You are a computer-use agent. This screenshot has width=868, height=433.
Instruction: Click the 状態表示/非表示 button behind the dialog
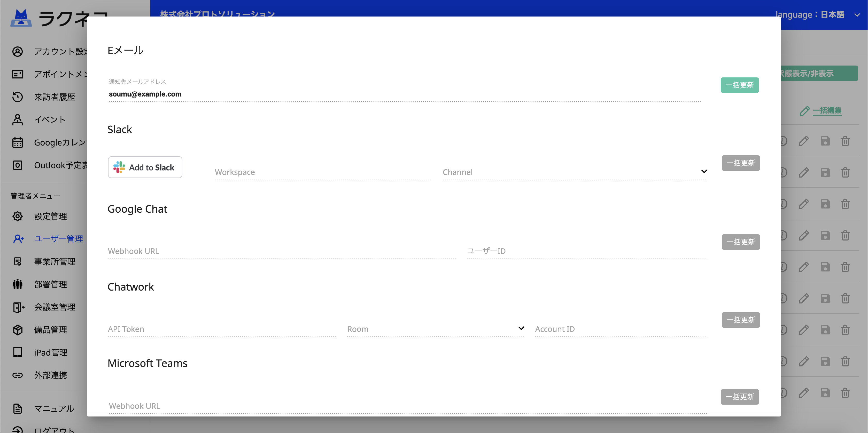[819, 73]
